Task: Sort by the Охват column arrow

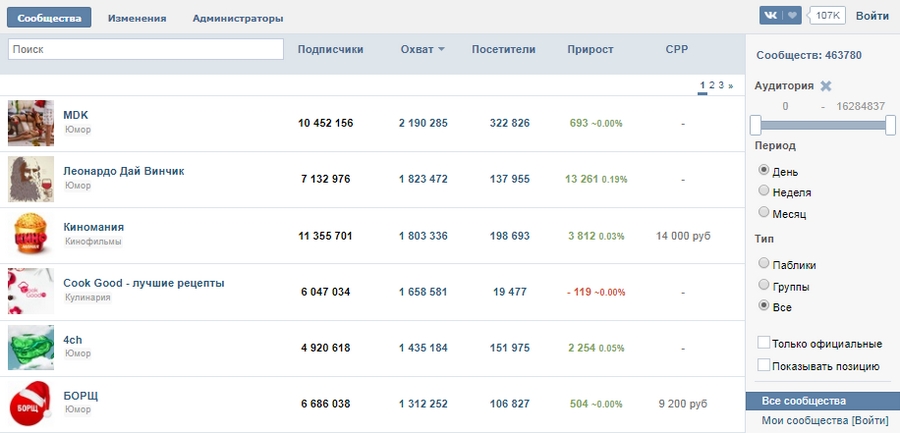Action: point(441,49)
